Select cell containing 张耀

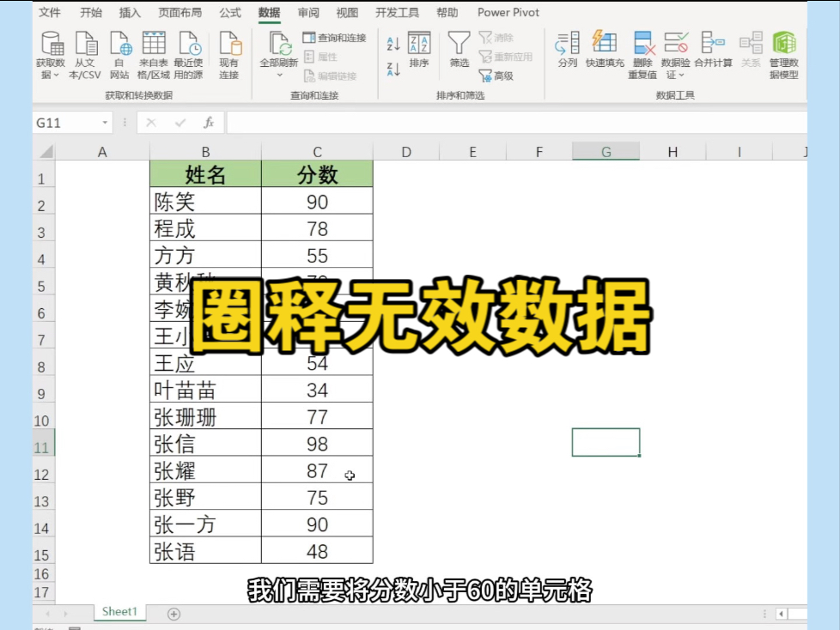click(x=205, y=470)
